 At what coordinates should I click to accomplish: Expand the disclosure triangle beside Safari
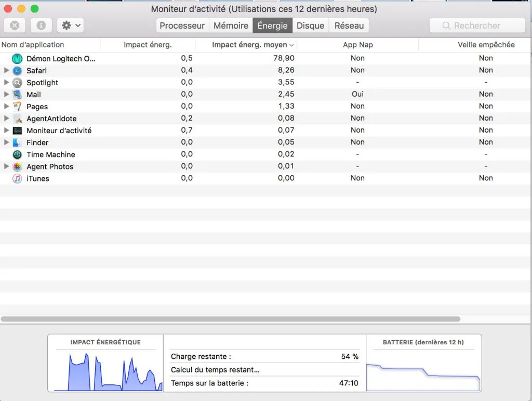point(6,70)
